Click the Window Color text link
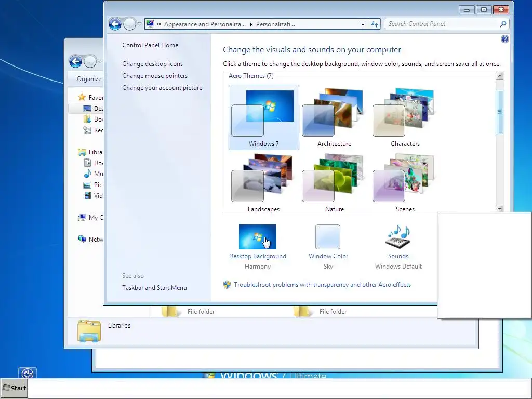 (x=328, y=256)
